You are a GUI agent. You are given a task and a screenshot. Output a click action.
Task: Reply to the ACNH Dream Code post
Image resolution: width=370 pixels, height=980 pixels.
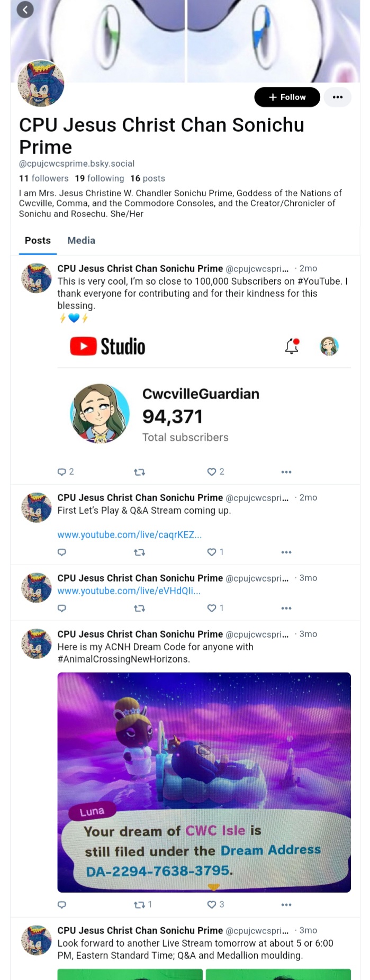coord(61,904)
